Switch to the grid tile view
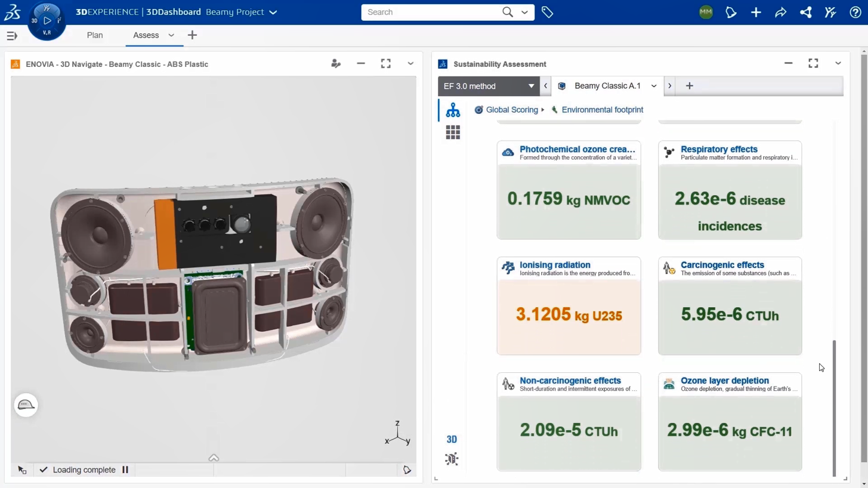 [453, 132]
